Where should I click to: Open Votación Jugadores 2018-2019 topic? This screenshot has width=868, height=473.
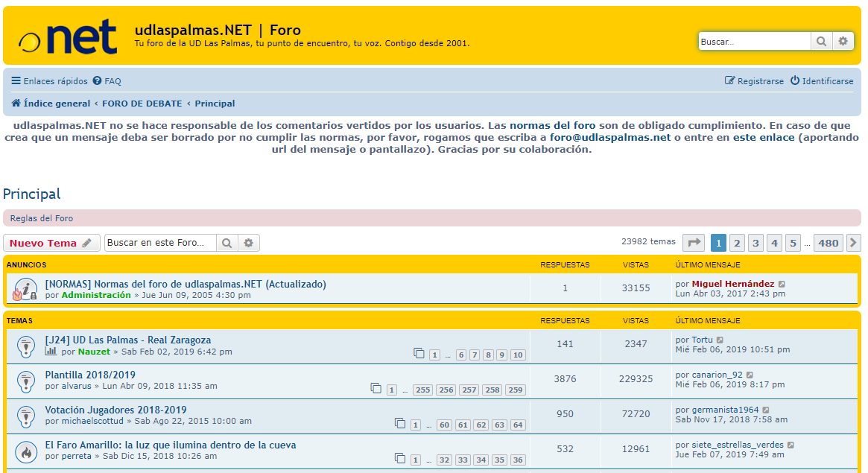pos(115,410)
